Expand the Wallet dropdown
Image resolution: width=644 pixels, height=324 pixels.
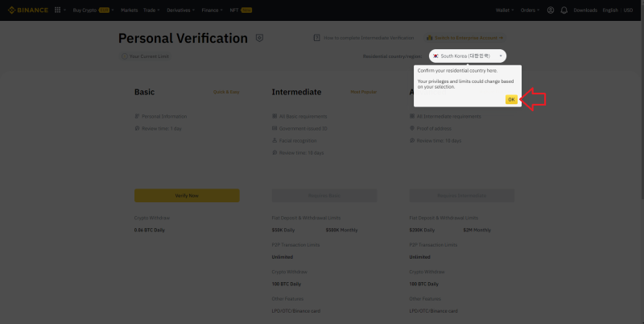505,10
